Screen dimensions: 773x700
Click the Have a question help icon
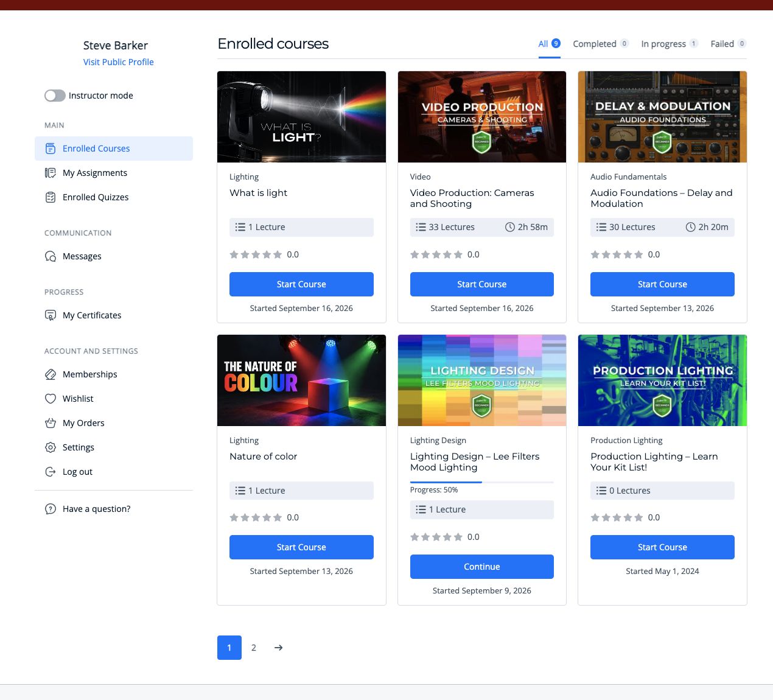51,509
